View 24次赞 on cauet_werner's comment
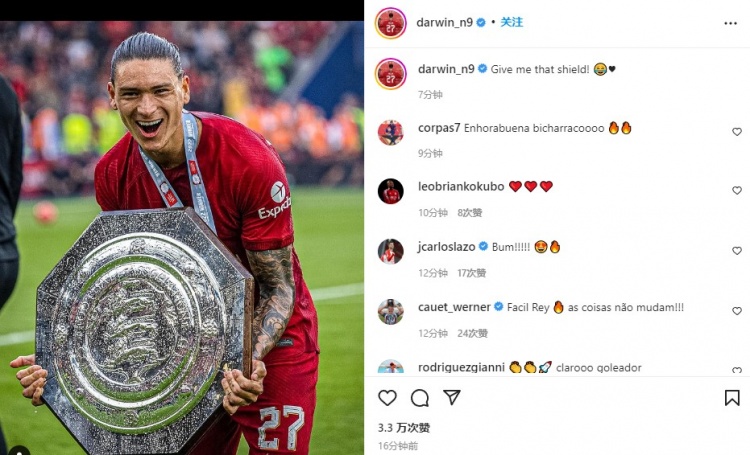Screen dimensions: 750x455 click(472, 333)
